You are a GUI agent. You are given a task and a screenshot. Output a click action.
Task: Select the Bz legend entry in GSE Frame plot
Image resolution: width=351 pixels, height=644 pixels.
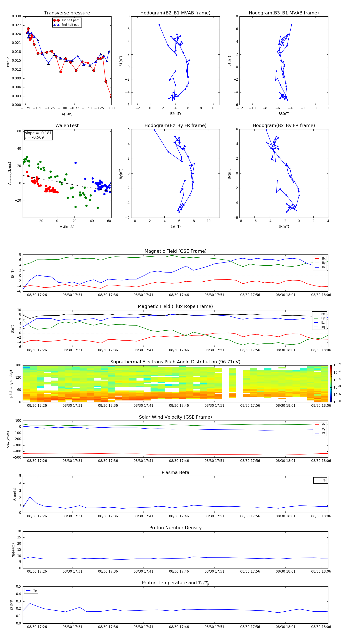point(320,267)
